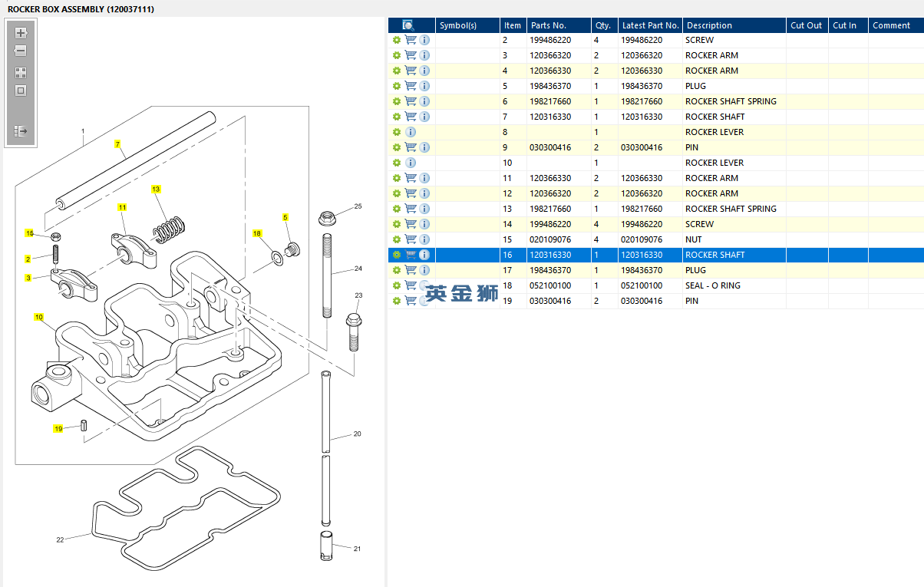Click the Qty. column header
The width and height of the screenshot is (924, 587).
coord(603,25)
